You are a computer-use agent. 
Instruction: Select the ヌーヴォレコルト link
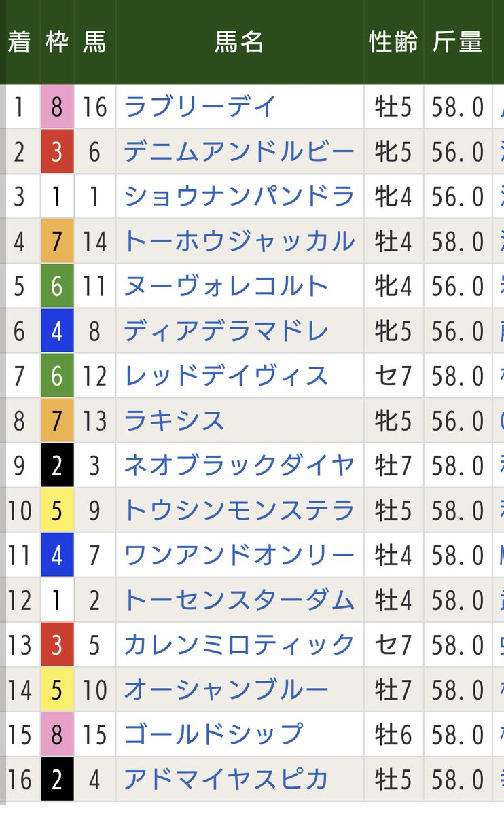226,287
